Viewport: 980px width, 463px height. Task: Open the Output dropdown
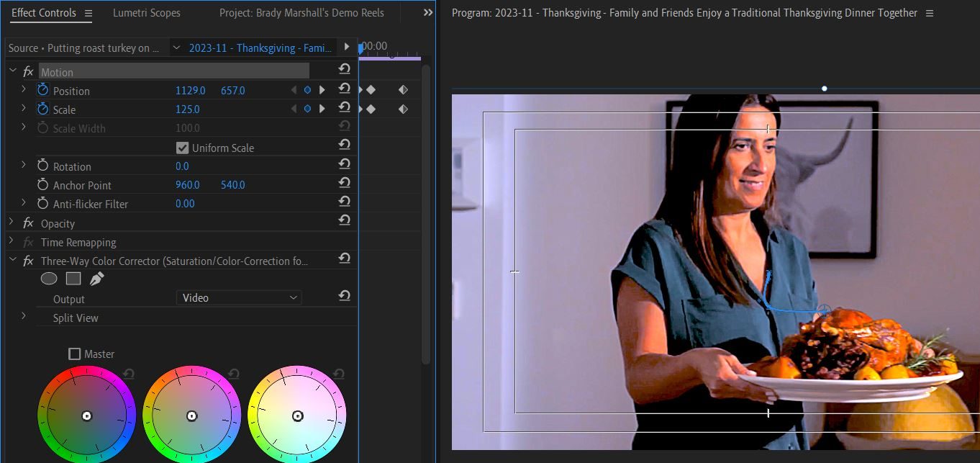click(x=239, y=297)
